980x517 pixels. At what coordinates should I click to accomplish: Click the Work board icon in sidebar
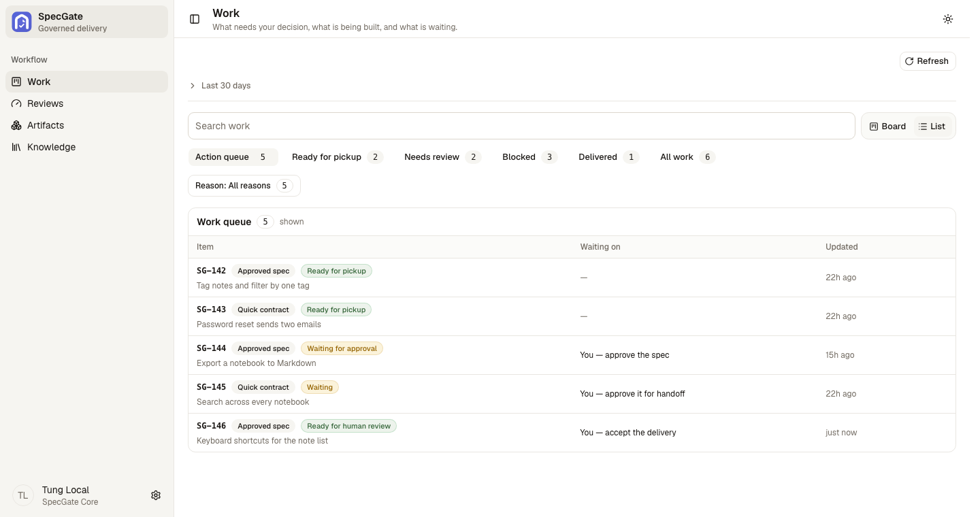pos(16,82)
